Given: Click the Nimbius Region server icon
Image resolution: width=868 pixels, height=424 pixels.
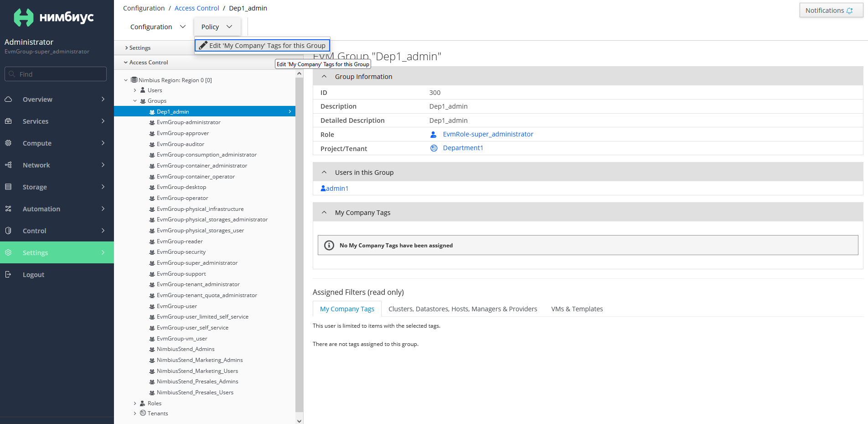Looking at the screenshot, I should [x=134, y=80].
